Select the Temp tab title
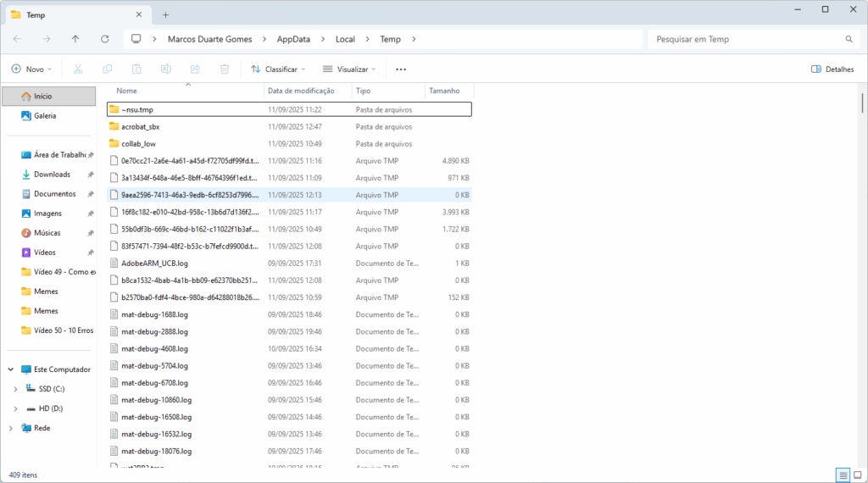 36,15
